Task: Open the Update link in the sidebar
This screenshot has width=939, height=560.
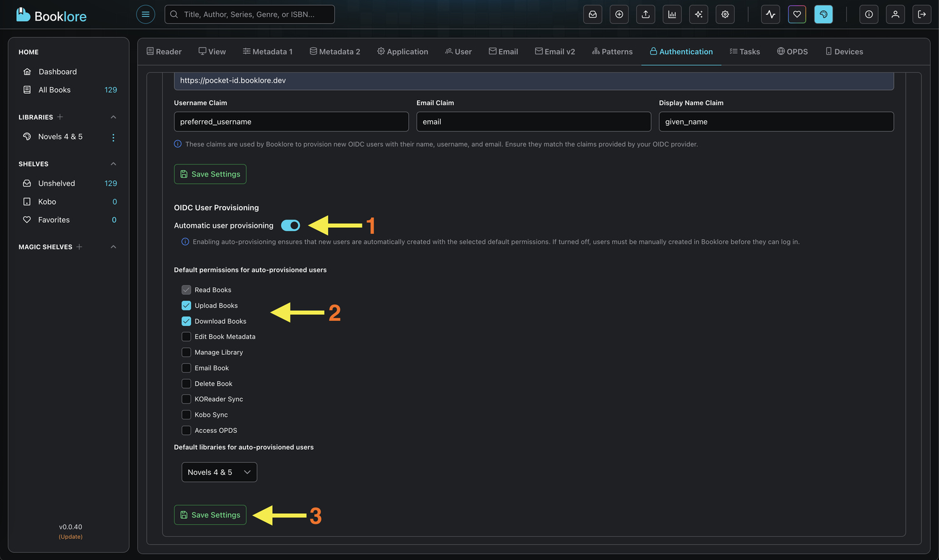Action: [70, 536]
